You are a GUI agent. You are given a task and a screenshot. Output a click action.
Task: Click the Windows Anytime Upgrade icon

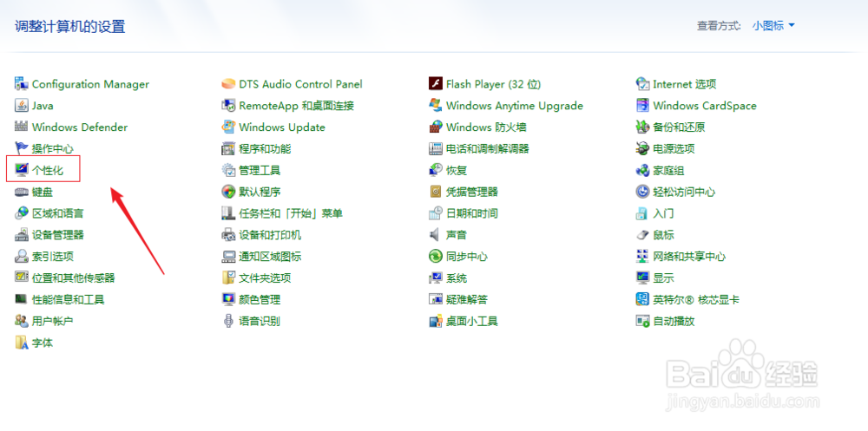coord(436,106)
